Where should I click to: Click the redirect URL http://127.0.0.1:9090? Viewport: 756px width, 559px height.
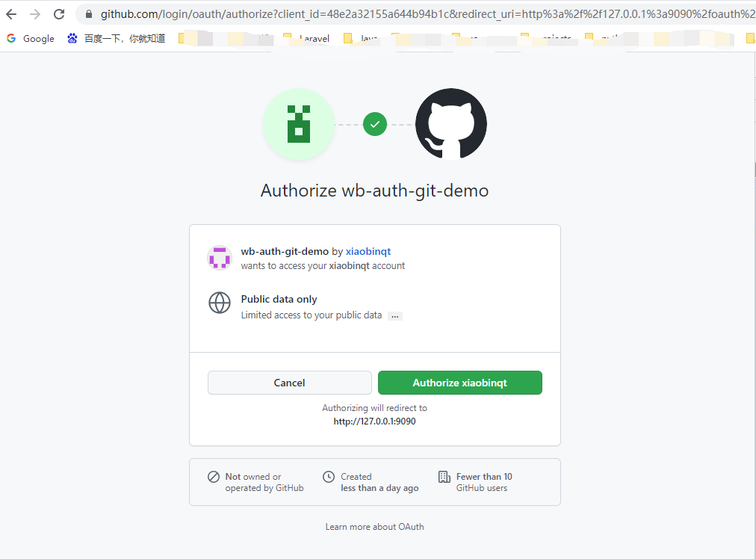point(374,421)
